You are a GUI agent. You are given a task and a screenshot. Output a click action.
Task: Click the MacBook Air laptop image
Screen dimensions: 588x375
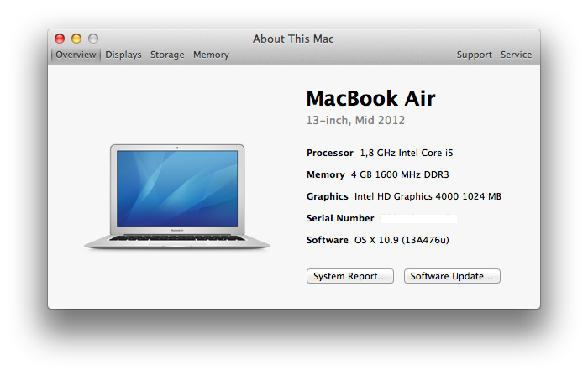177,197
